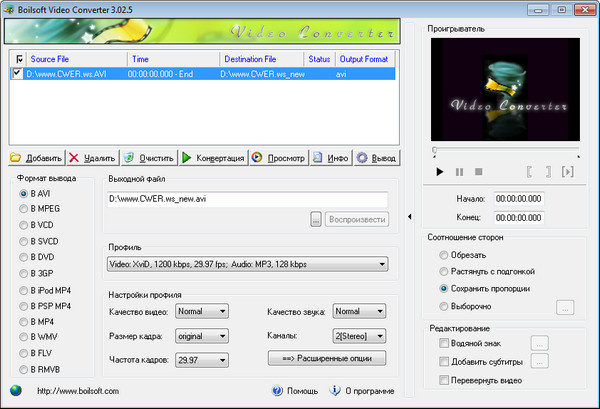Enable the Водяной знак checkbox
The width and height of the screenshot is (600, 409).
coord(444,343)
